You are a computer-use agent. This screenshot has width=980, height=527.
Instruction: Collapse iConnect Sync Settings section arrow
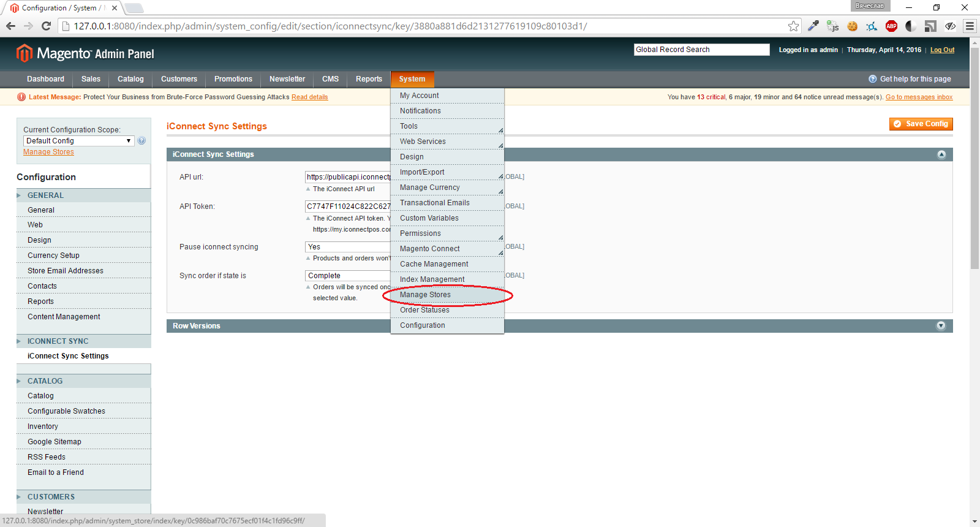click(x=941, y=154)
